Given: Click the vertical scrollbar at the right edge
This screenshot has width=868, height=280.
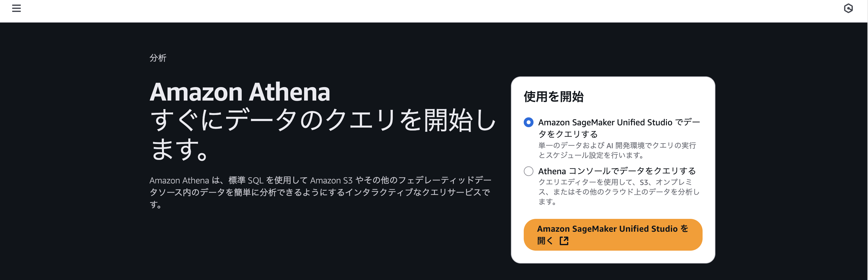Looking at the screenshot, I should coord(867,135).
